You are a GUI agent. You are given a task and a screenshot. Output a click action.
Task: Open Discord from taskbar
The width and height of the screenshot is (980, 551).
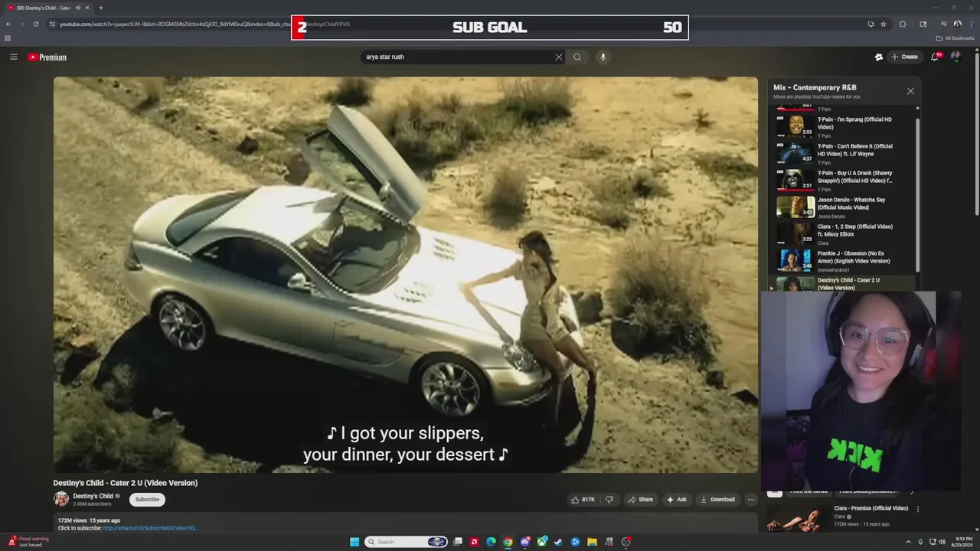[525, 542]
